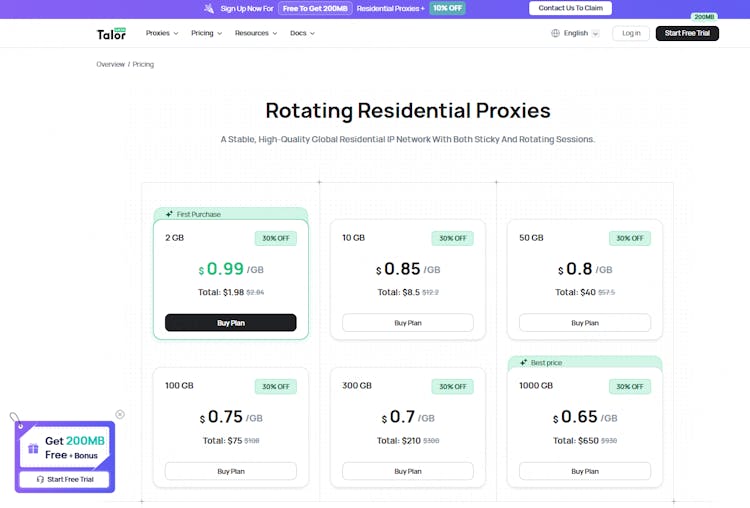Expand the Resources menu

pyautogui.click(x=256, y=33)
